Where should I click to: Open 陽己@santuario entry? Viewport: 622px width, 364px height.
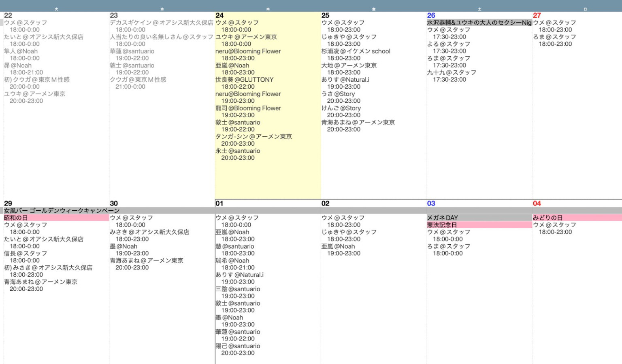pyautogui.click(x=238, y=346)
